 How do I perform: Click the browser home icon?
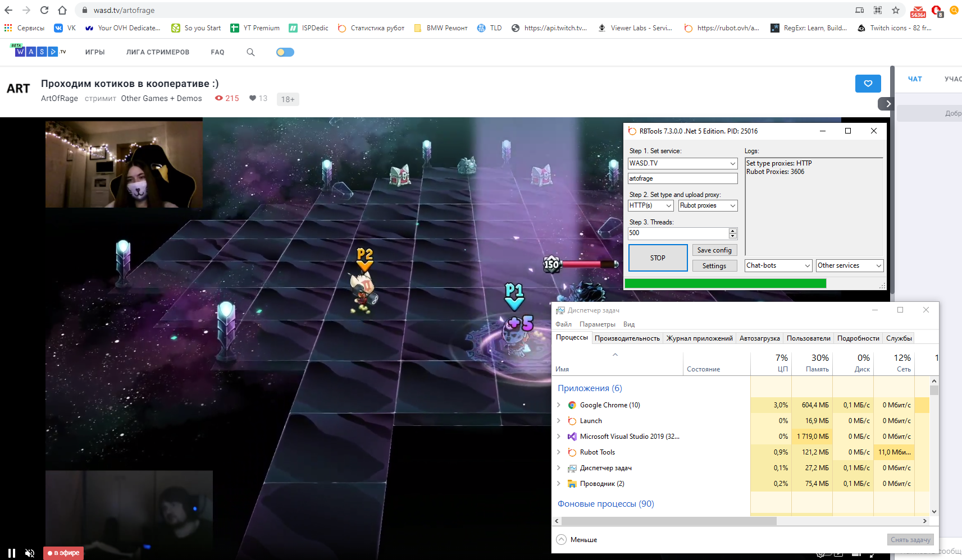pos(62,10)
